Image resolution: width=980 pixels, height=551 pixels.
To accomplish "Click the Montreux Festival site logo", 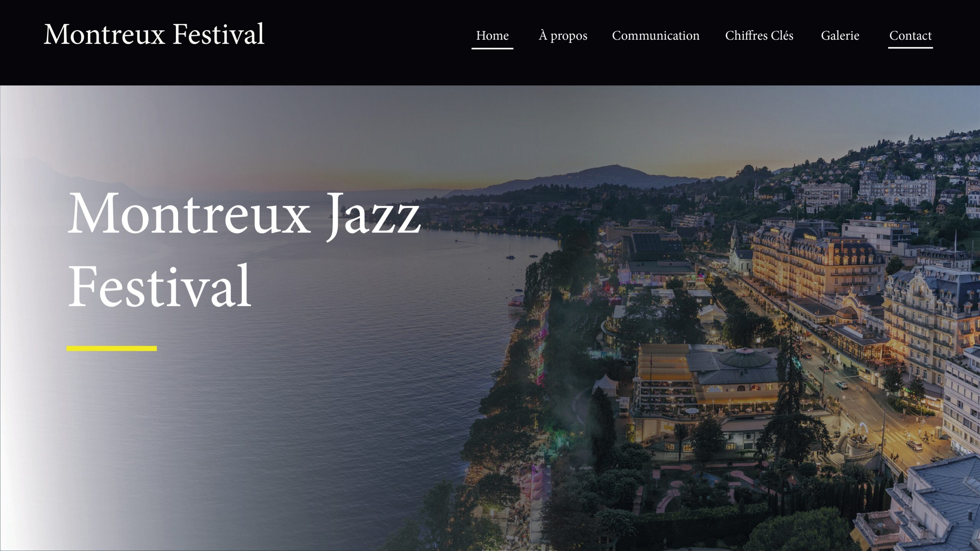I will click(154, 34).
